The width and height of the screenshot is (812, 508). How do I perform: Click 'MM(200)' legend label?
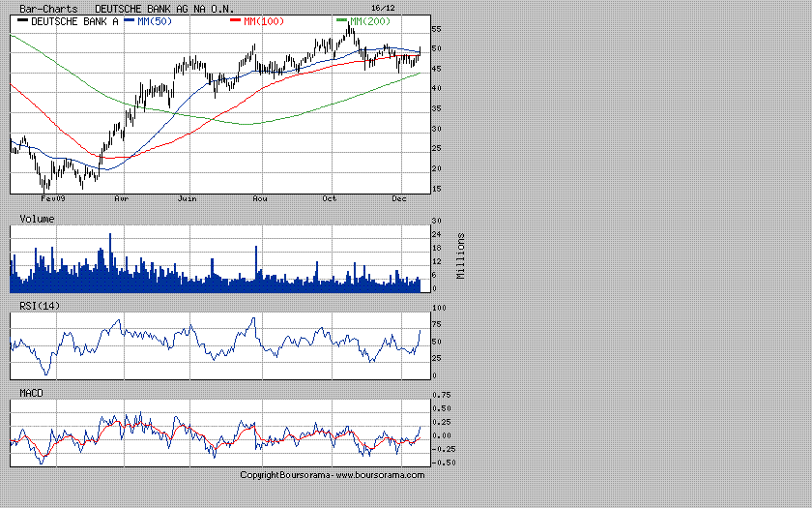[370, 21]
